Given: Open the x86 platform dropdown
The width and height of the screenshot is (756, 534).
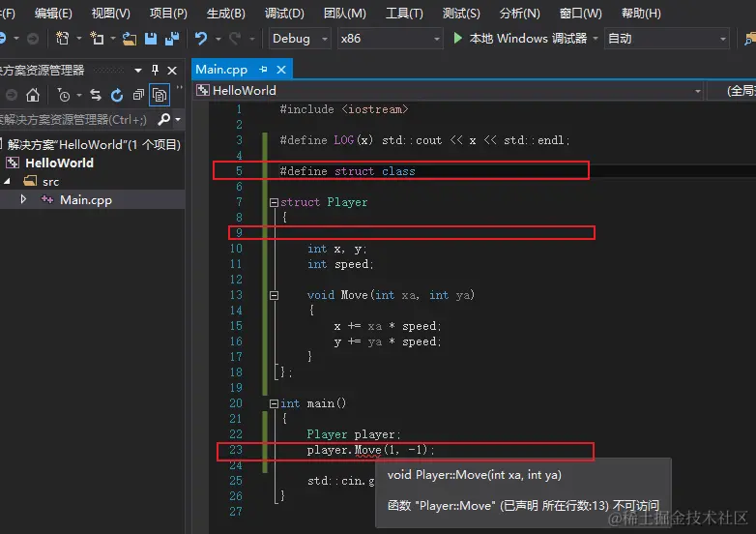Looking at the screenshot, I should click(x=436, y=39).
